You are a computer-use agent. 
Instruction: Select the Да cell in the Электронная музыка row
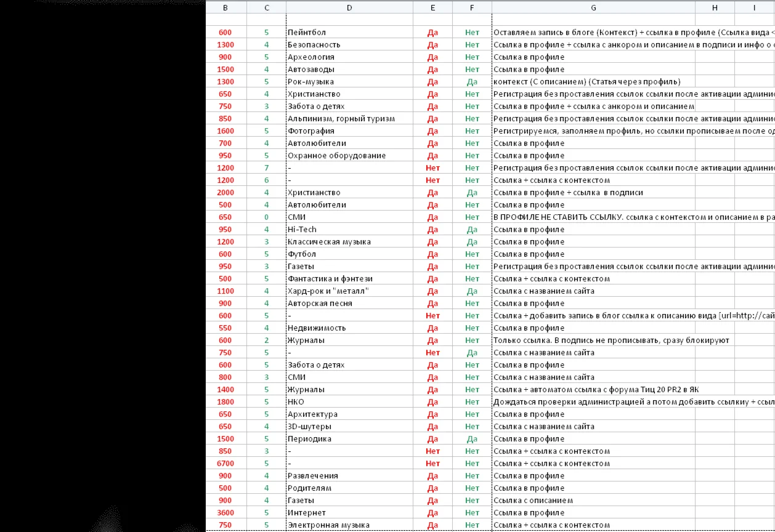432,525
